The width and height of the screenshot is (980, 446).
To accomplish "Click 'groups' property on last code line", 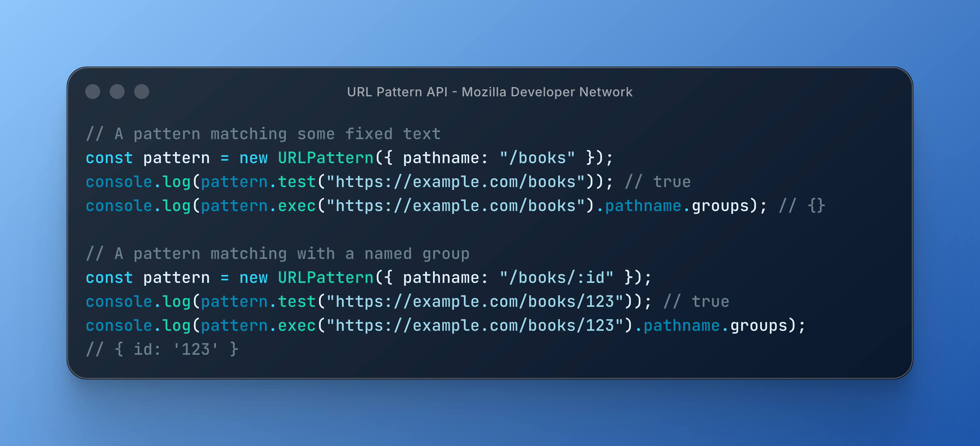I will pos(758,325).
